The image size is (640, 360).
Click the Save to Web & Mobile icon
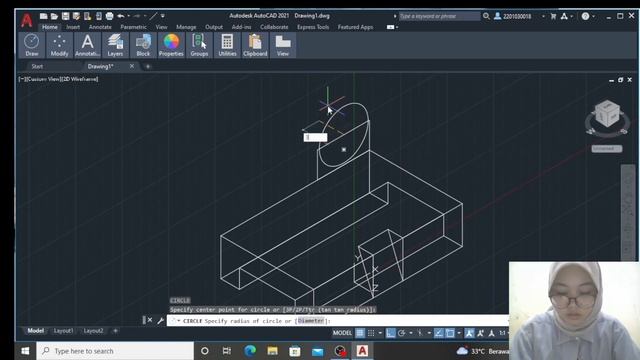coord(98,16)
